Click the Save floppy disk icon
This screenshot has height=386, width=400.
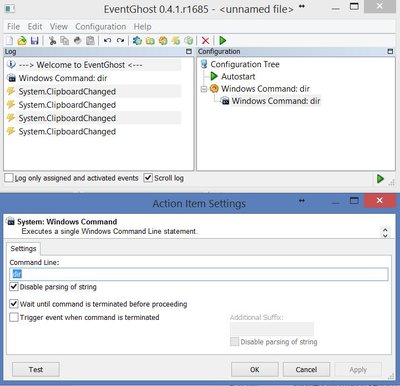pos(34,41)
